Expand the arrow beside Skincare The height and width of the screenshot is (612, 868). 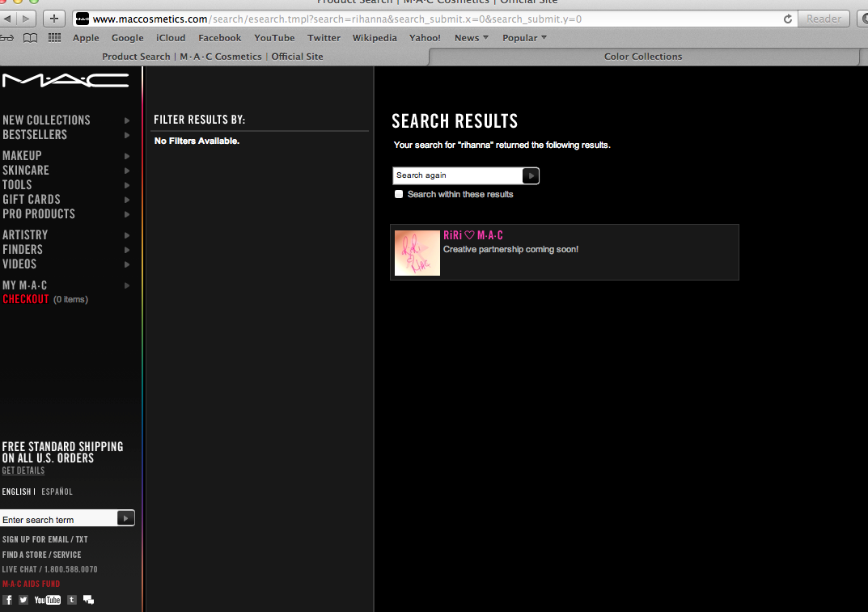point(127,171)
